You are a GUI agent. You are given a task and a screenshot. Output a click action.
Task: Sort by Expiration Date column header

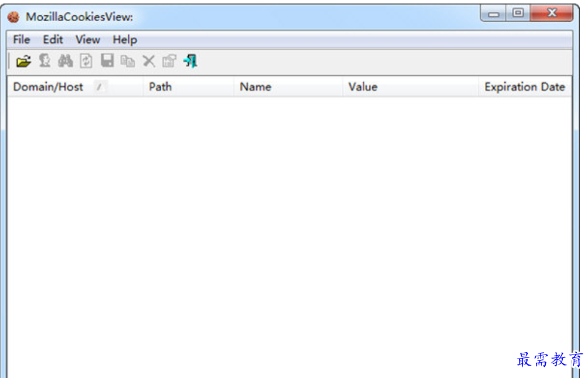click(525, 87)
